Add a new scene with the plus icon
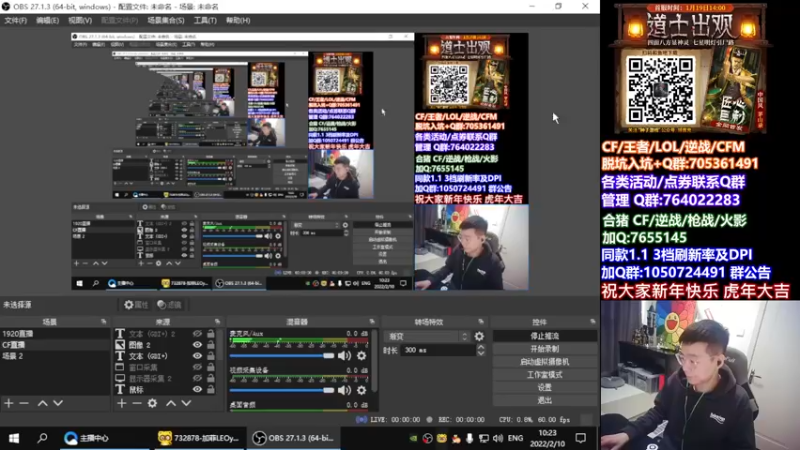This screenshot has width=800, height=450. coord(9,403)
